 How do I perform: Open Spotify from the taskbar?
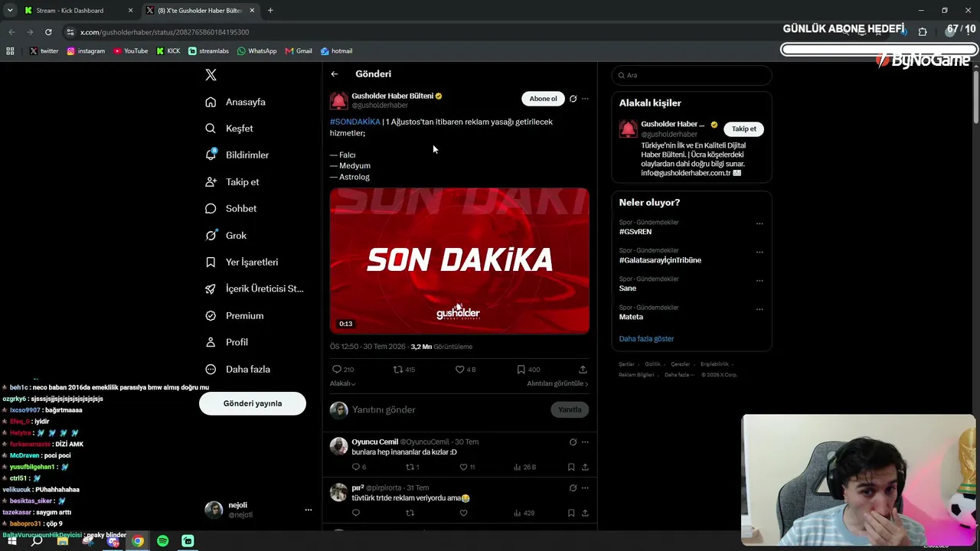click(163, 541)
